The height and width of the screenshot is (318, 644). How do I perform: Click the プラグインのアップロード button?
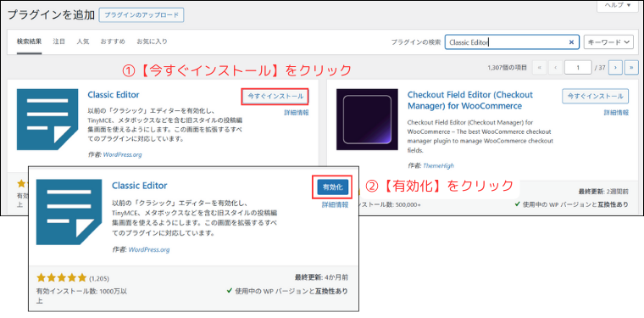pos(142,14)
